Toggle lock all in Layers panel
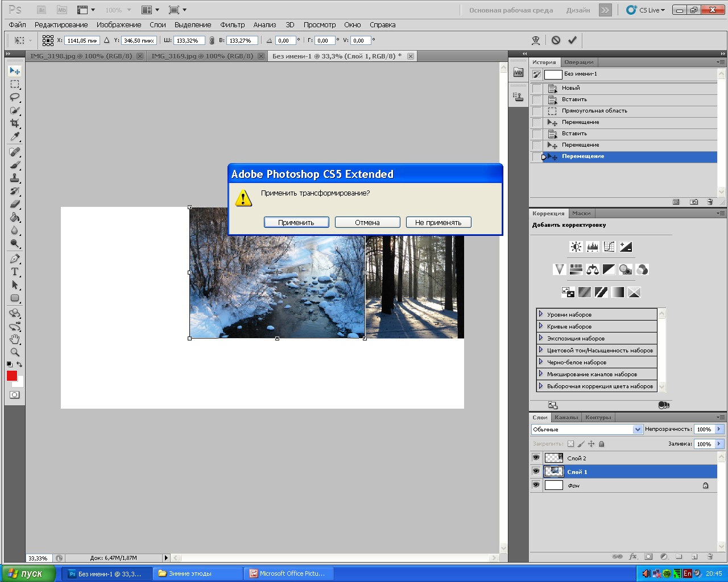Image resolution: width=728 pixels, height=582 pixels. pos(602,444)
